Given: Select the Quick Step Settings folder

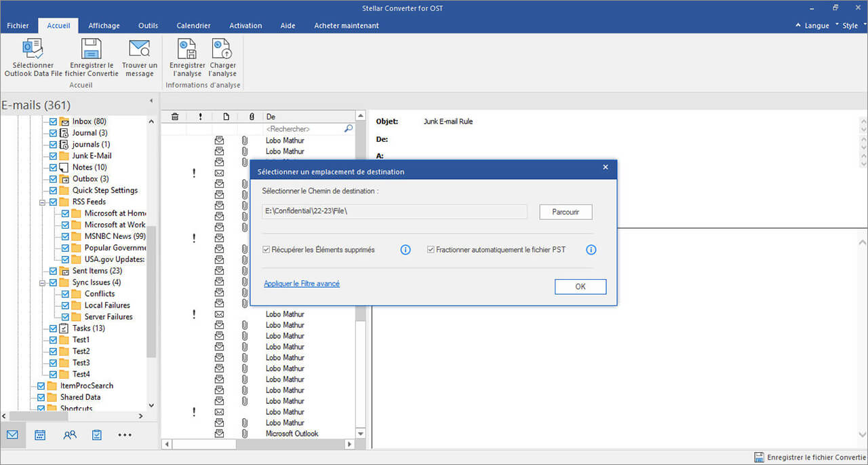Looking at the screenshot, I should point(105,190).
